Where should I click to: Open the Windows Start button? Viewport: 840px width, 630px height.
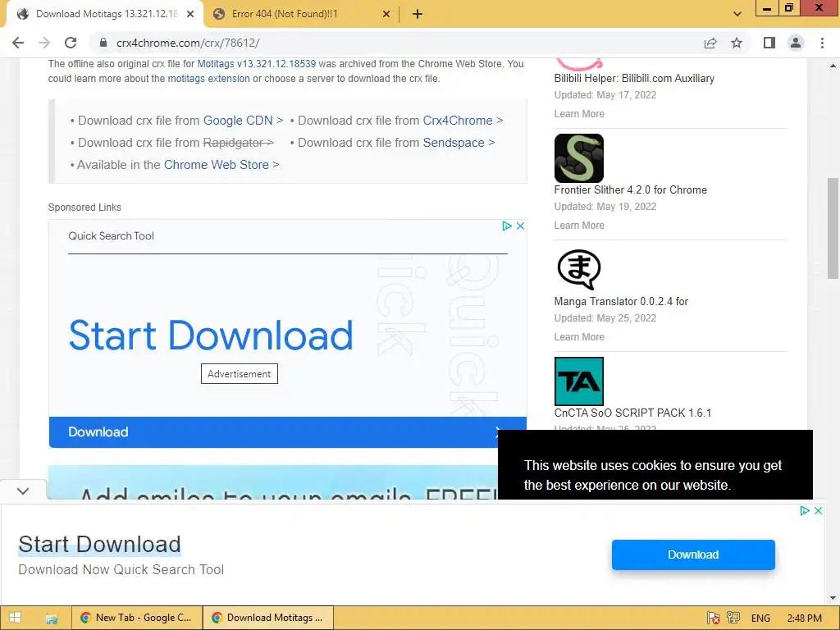point(15,618)
